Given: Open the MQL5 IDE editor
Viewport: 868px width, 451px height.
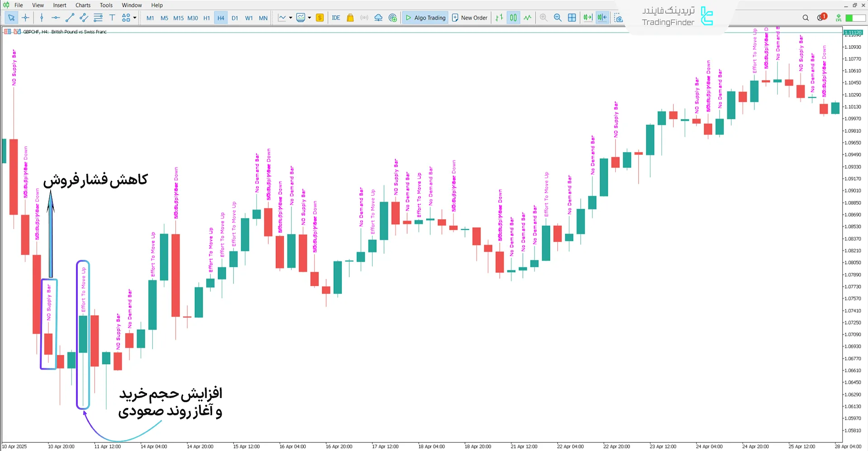Looking at the screenshot, I should (x=336, y=18).
